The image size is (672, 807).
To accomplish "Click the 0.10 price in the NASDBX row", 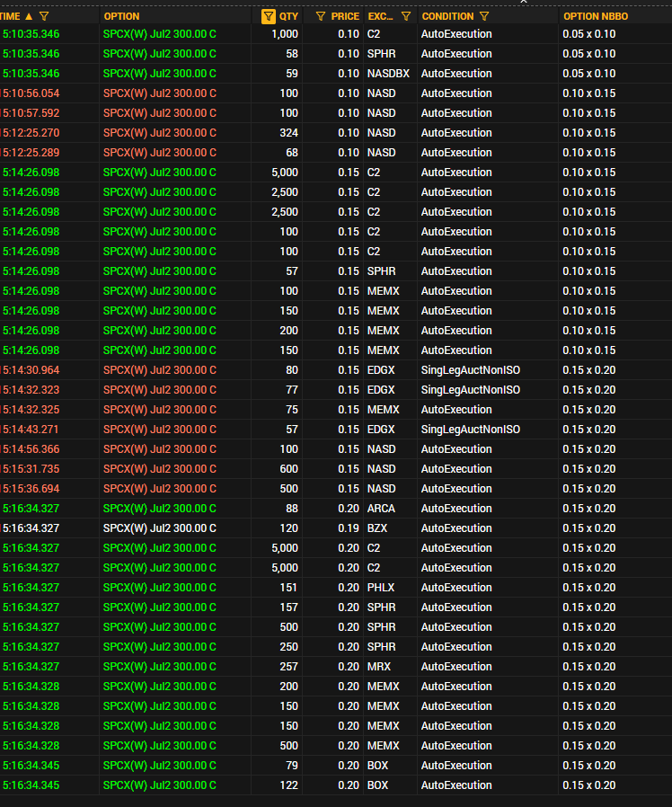I will [x=349, y=74].
